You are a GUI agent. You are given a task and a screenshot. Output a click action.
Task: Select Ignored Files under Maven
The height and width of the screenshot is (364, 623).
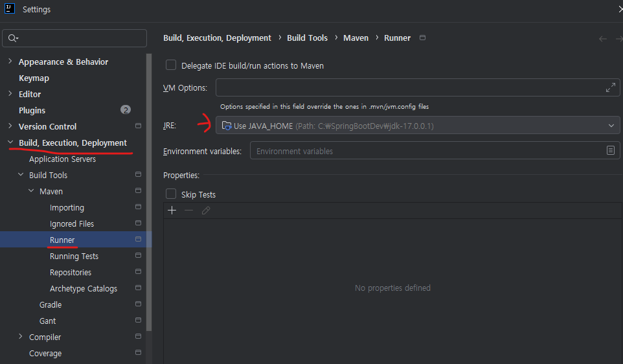[71, 223]
